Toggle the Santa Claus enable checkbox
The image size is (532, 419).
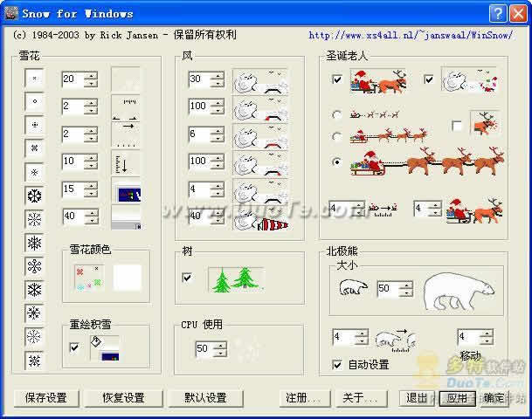point(337,79)
